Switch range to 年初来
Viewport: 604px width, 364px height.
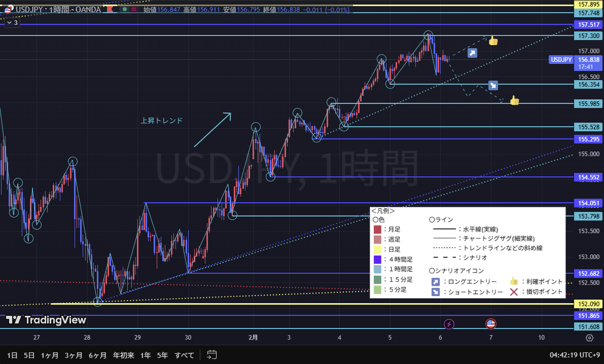123,355
